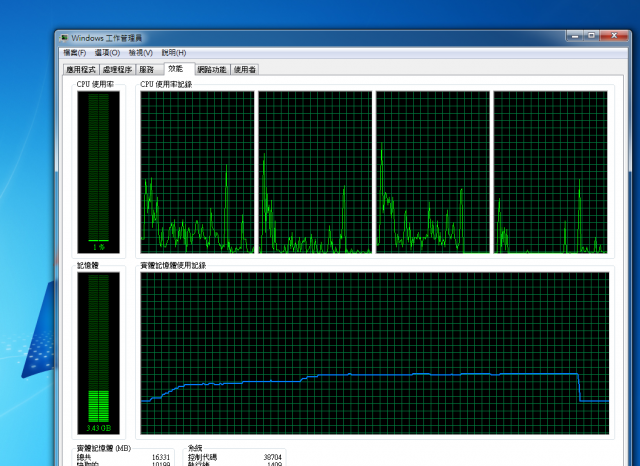Switch to the 應用程式 tab
The width and height of the screenshot is (640, 466).
coord(81,70)
